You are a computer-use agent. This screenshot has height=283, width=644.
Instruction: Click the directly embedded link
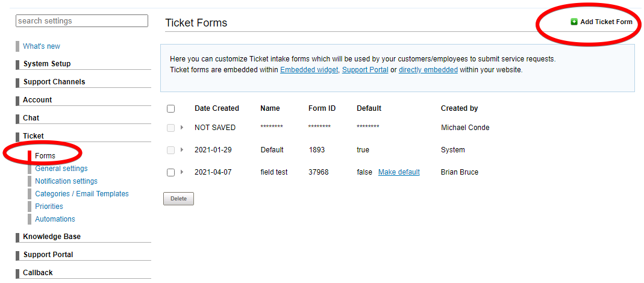coord(428,70)
